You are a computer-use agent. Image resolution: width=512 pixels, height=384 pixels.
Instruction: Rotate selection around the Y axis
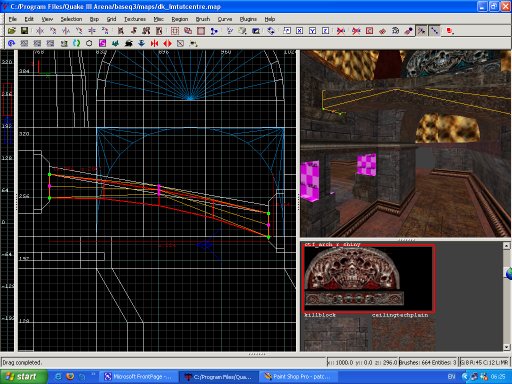point(79,31)
